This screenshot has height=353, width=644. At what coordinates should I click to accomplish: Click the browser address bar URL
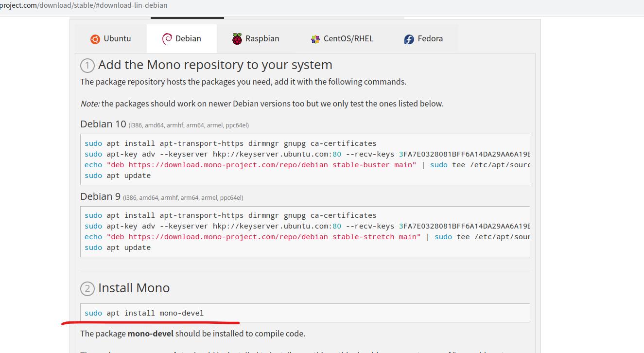(x=84, y=5)
